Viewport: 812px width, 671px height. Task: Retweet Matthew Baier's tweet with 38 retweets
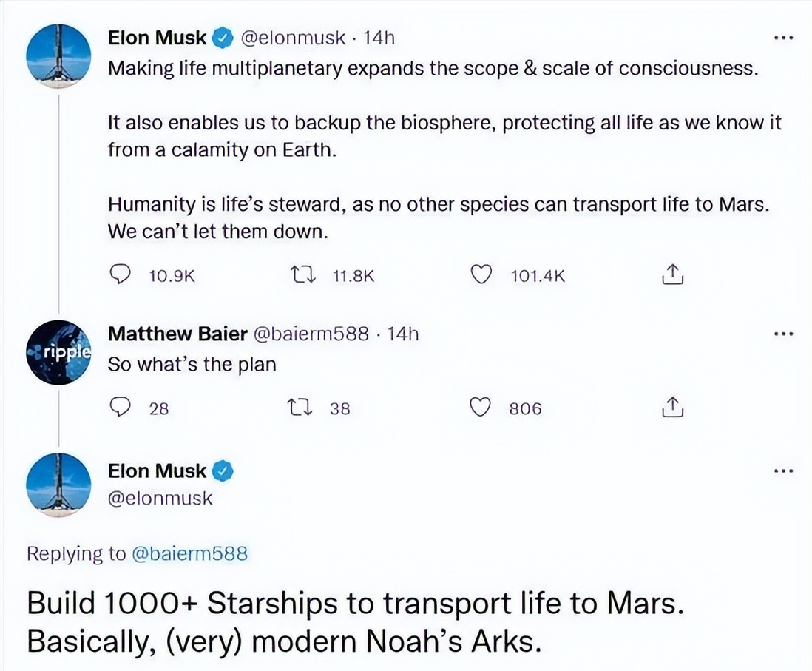click(300, 408)
